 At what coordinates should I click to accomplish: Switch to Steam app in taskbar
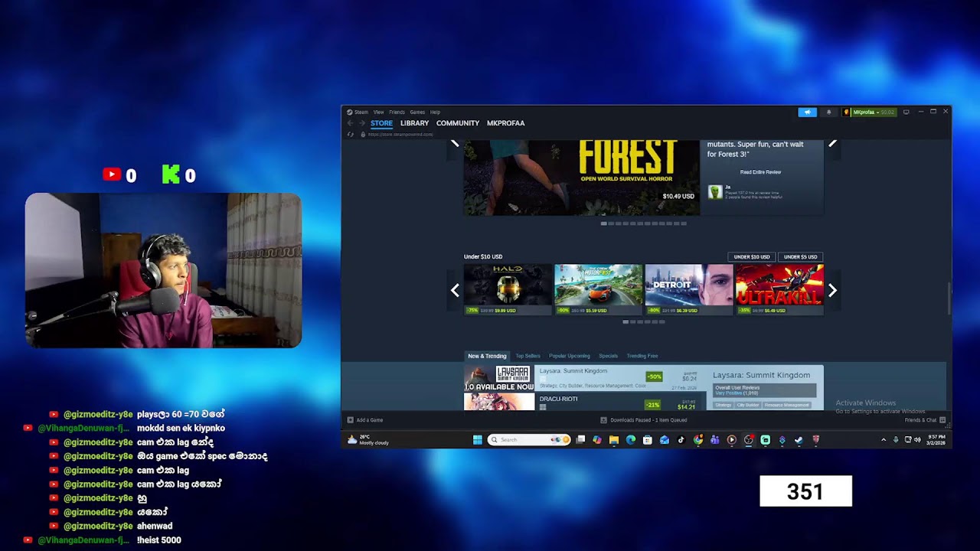coord(799,440)
